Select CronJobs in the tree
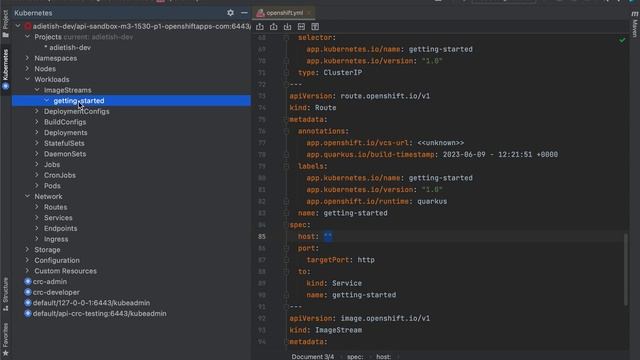Viewport: 640px width, 360px height. pyautogui.click(x=60, y=175)
